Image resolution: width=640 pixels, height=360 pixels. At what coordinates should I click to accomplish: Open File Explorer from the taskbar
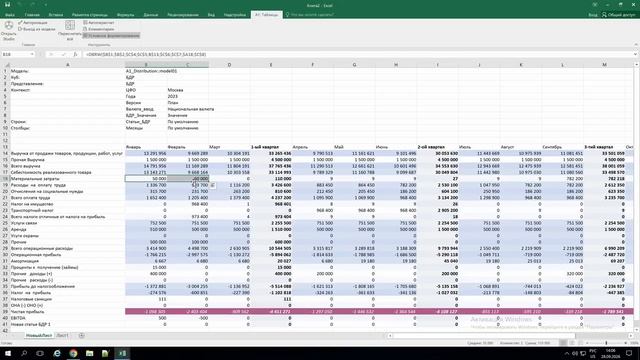(x=89, y=353)
